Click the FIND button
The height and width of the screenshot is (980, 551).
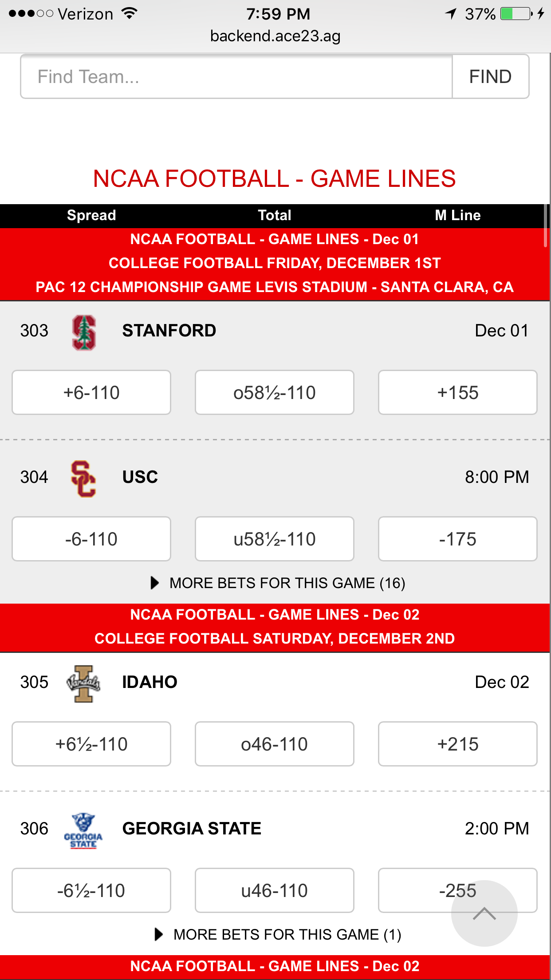[491, 76]
